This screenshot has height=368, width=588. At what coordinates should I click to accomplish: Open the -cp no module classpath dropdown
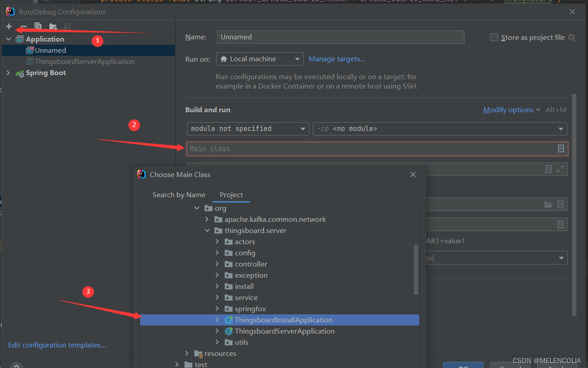440,129
